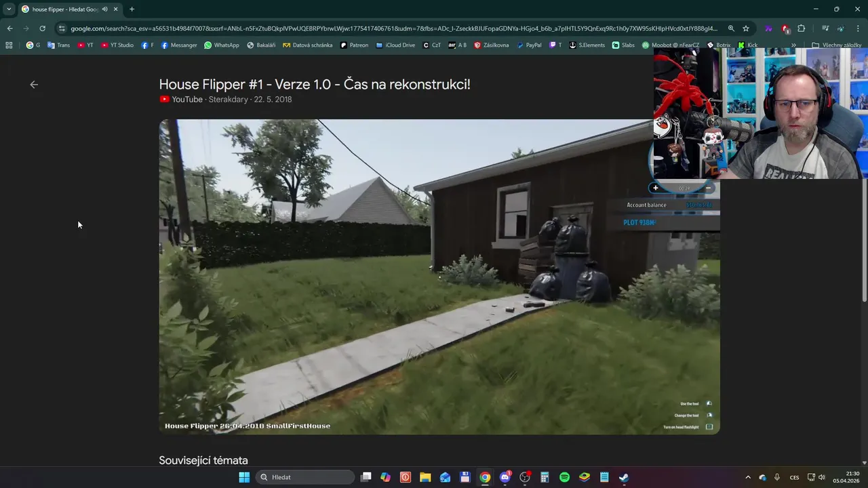This screenshot has height=488, width=868.
Task: Close the house flipper tab
Action: 116,9
